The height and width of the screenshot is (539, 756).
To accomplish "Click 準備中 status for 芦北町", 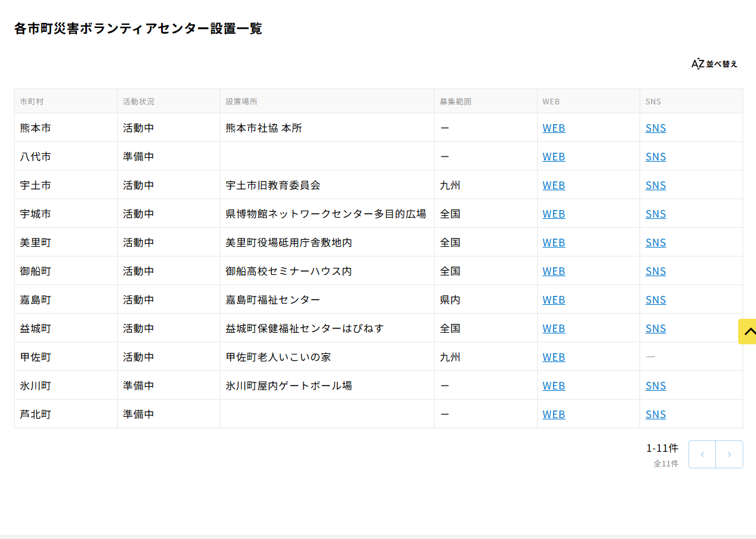I will [168, 414].
